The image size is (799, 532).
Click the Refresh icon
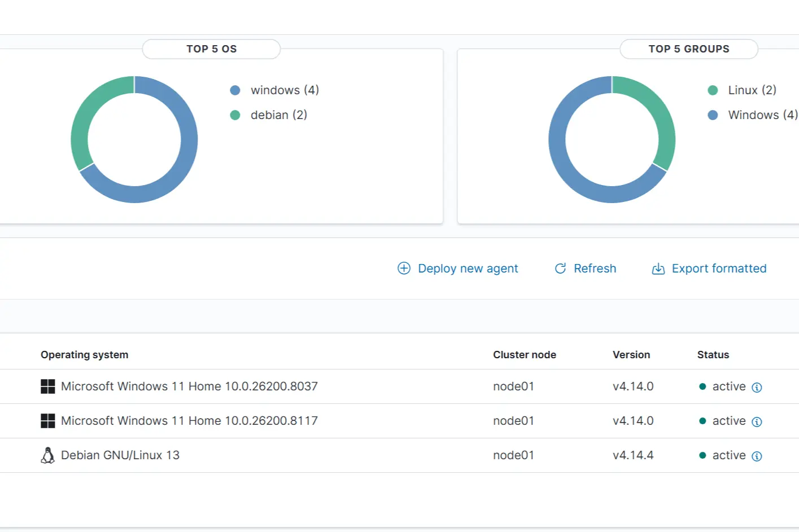(x=560, y=269)
